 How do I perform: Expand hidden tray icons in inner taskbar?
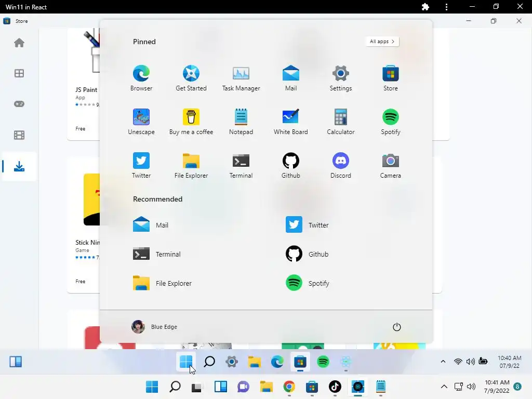pos(443,362)
